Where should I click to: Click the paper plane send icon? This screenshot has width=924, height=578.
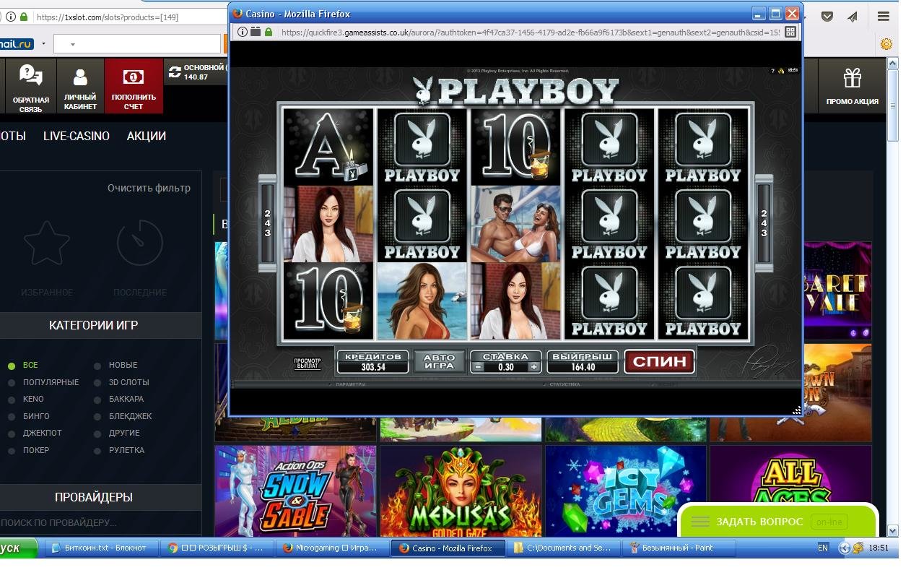pos(853,17)
